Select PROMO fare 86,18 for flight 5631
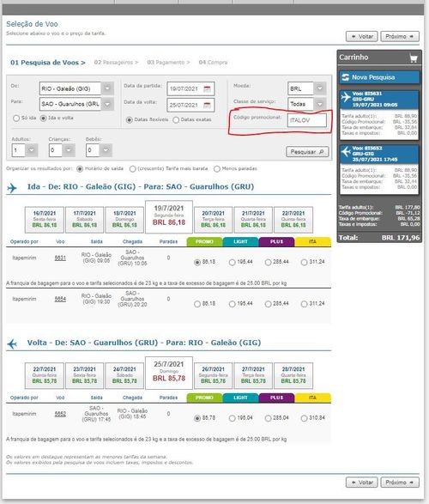The image size is (429, 504). click(197, 262)
